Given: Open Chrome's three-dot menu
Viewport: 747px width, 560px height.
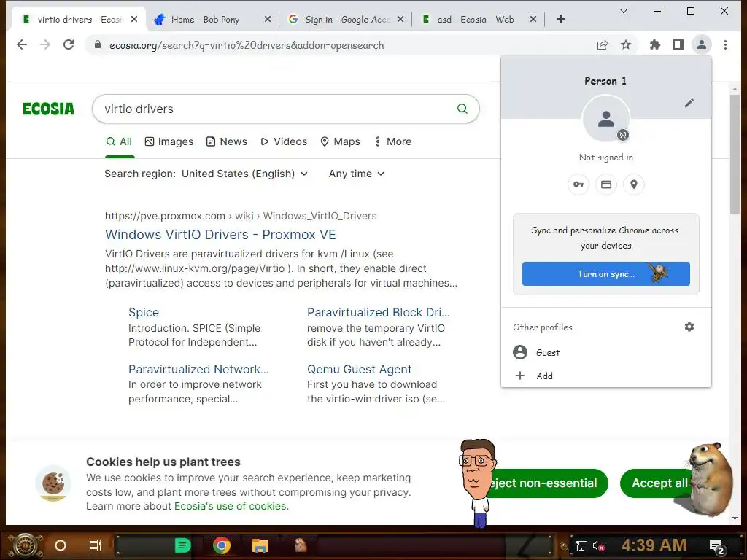Looking at the screenshot, I should tap(725, 44).
